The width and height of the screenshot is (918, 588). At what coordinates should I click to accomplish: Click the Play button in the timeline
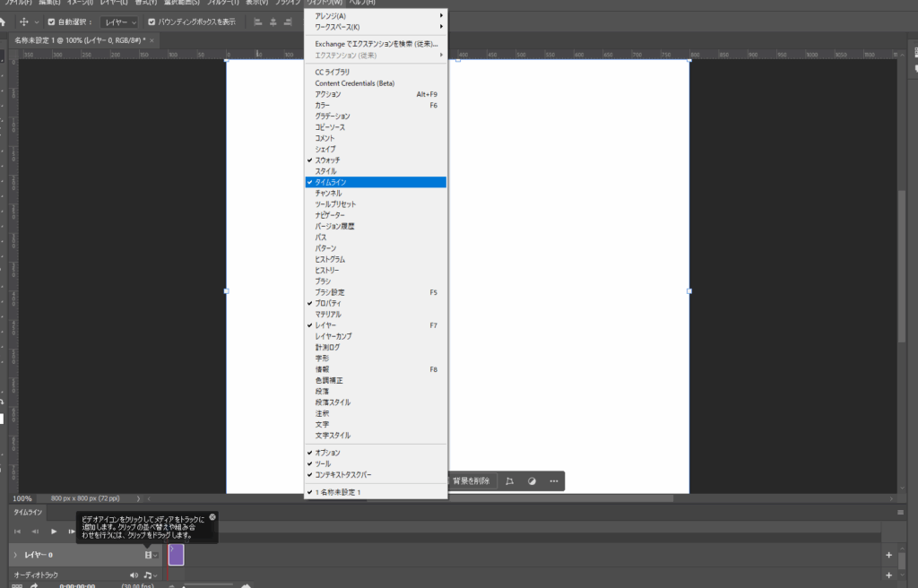pyautogui.click(x=54, y=532)
